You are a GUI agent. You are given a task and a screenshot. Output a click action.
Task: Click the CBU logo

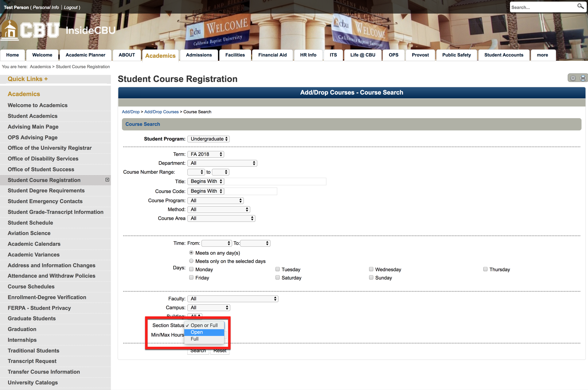[x=31, y=30]
